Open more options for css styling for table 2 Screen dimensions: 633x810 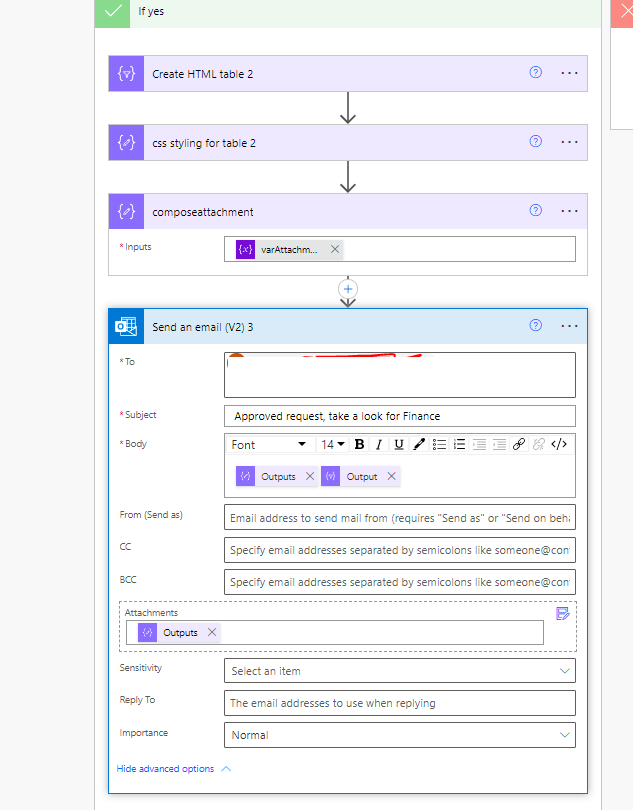coord(569,142)
